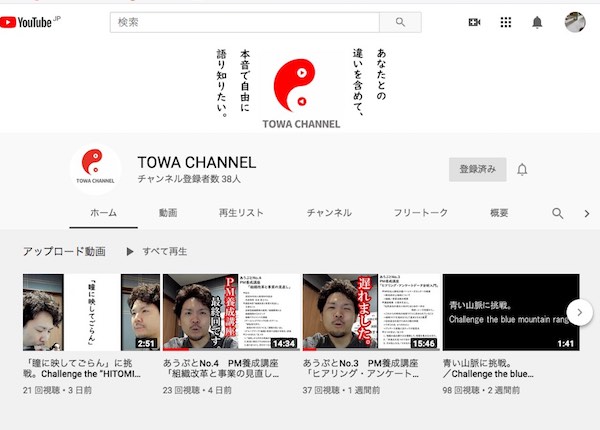
Task: Open the create video camera icon
Action: (474, 22)
